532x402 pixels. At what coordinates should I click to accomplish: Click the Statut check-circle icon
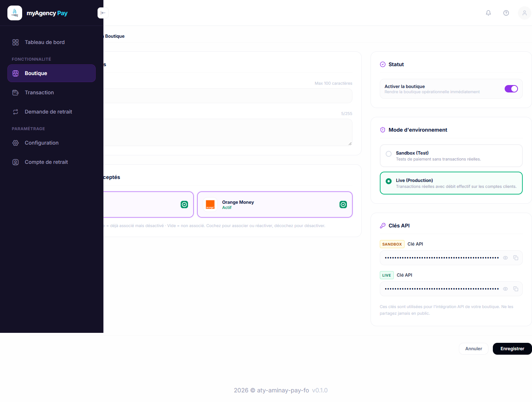coord(383,64)
